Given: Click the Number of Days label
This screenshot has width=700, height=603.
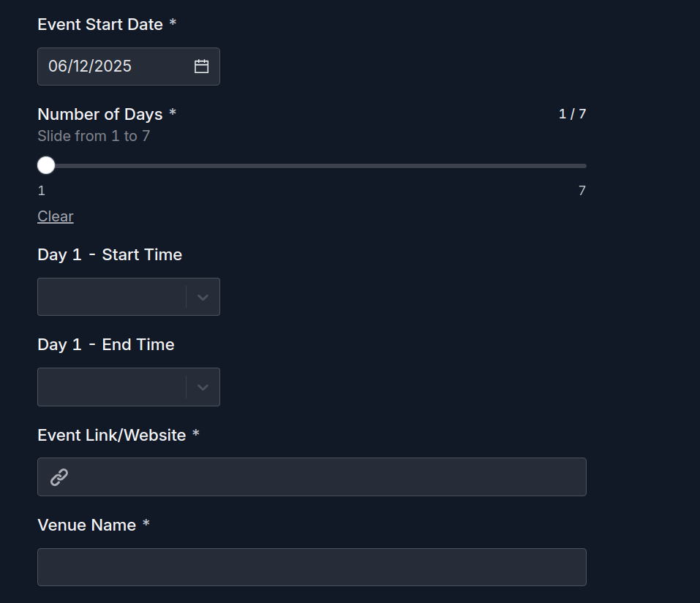Looking at the screenshot, I should tap(100, 114).
